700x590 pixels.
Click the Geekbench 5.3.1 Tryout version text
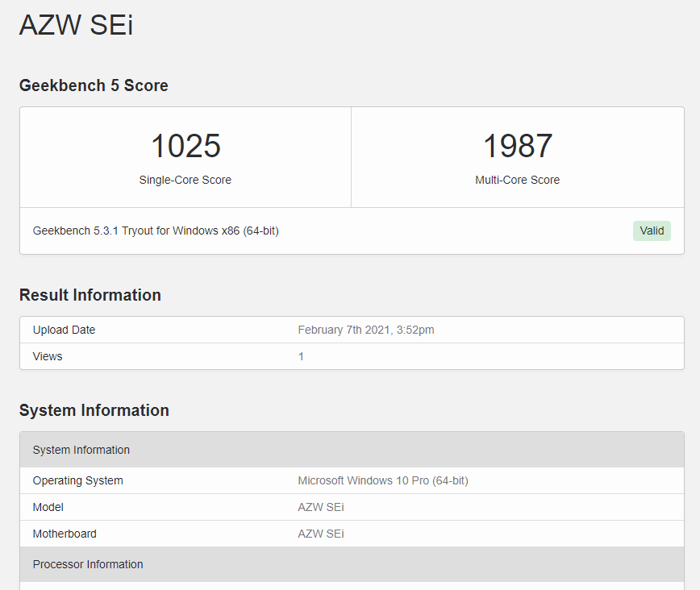pos(156,231)
